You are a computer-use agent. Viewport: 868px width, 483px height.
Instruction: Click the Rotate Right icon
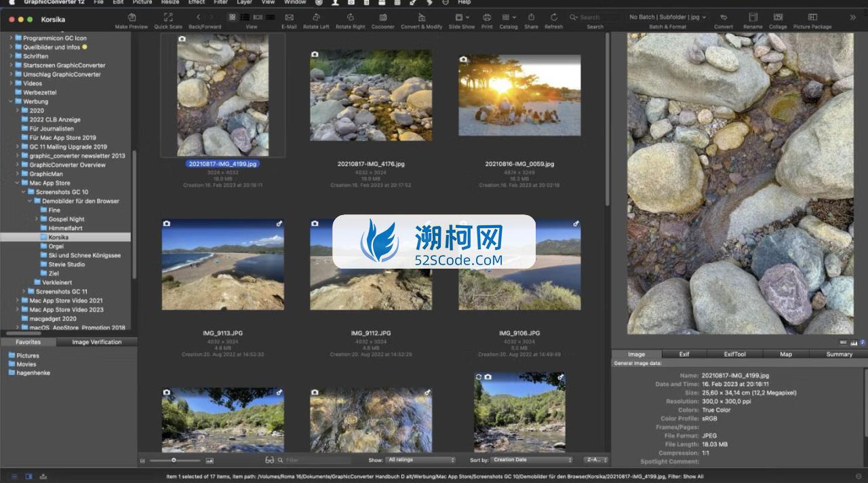[x=351, y=17]
